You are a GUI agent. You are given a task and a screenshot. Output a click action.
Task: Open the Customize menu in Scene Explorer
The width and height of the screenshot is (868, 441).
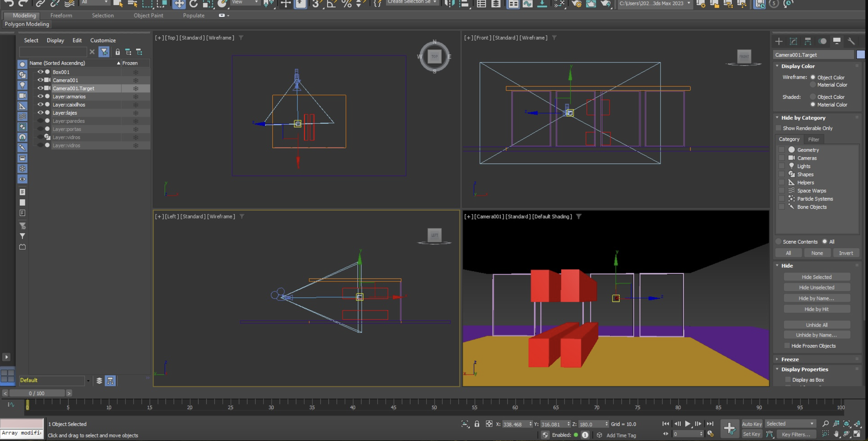pyautogui.click(x=103, y=40)
